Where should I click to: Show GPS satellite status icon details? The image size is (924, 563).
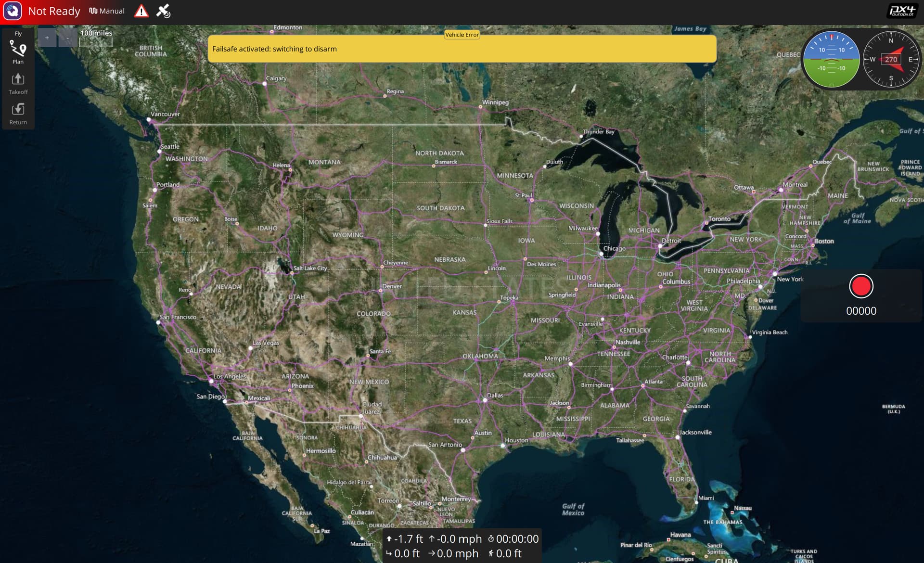[163, 11]
